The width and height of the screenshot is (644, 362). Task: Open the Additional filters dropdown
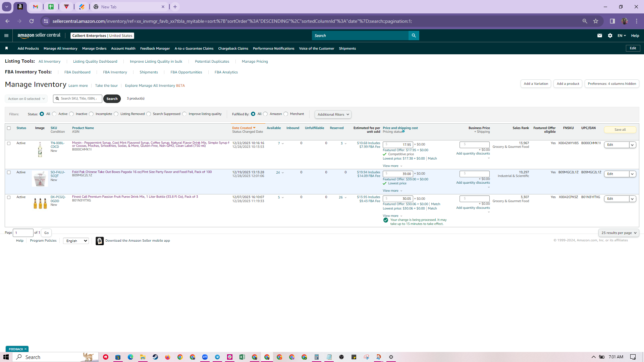pos(333,115)
